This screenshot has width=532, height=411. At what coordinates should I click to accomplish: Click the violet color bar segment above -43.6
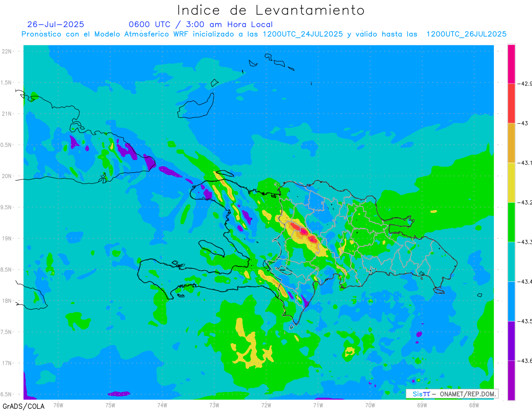(511, 341)
